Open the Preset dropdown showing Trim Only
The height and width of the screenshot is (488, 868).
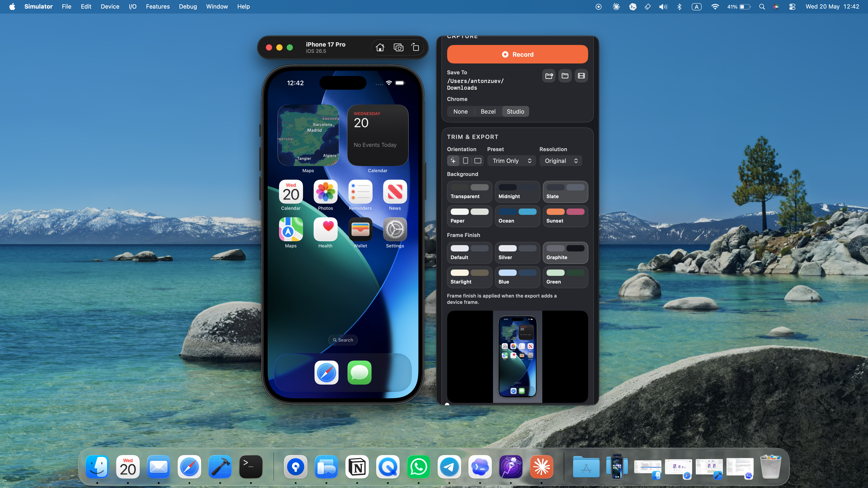click(x=511, y=161)
